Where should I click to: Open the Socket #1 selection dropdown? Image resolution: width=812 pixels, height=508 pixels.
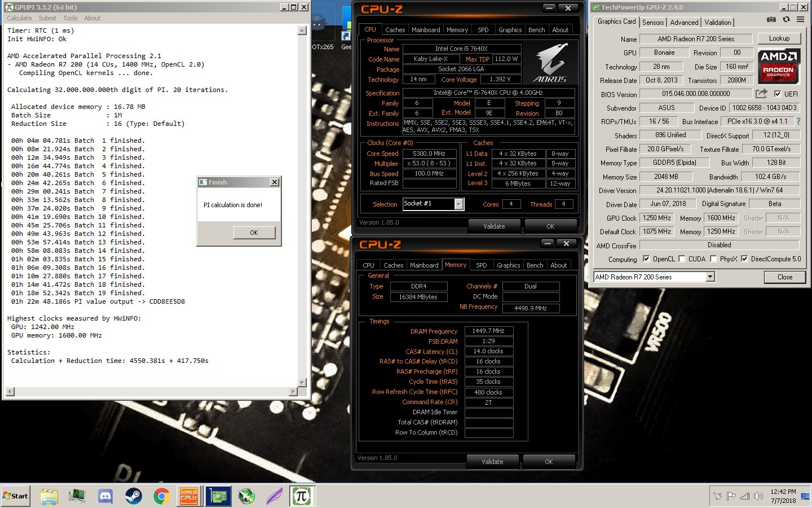[x=458, y=204]
